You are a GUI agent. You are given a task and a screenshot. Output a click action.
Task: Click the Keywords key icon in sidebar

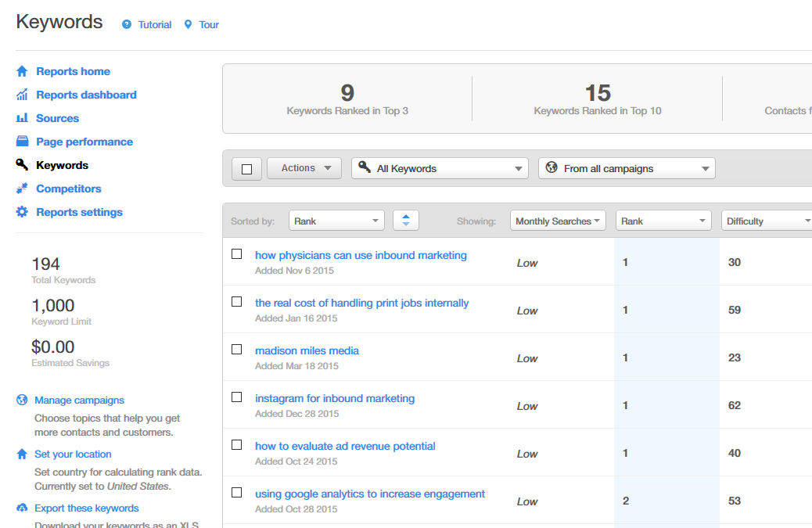click(22, 164)
